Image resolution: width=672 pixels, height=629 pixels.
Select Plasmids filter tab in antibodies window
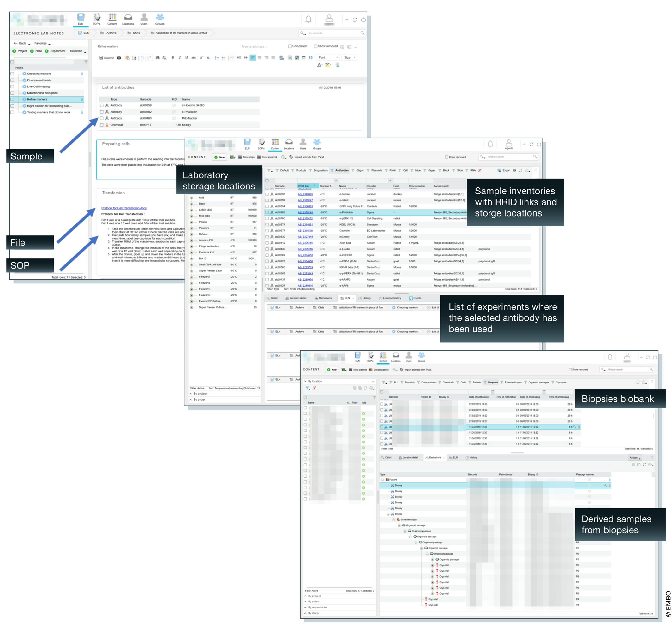point(374,171)
